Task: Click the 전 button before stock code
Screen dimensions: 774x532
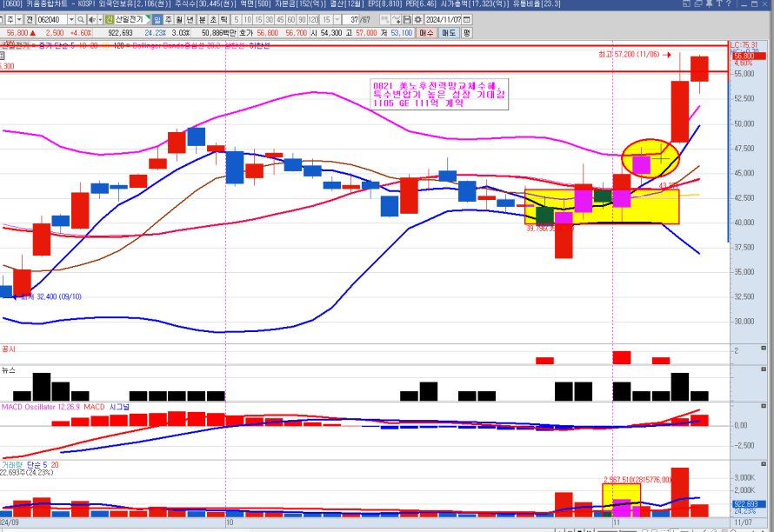Action: 29,20
